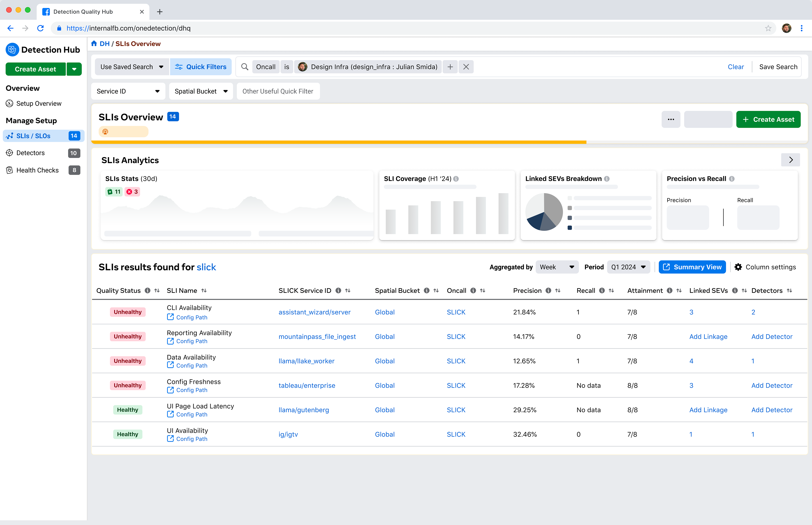Open the three-dots more options button

671,119
